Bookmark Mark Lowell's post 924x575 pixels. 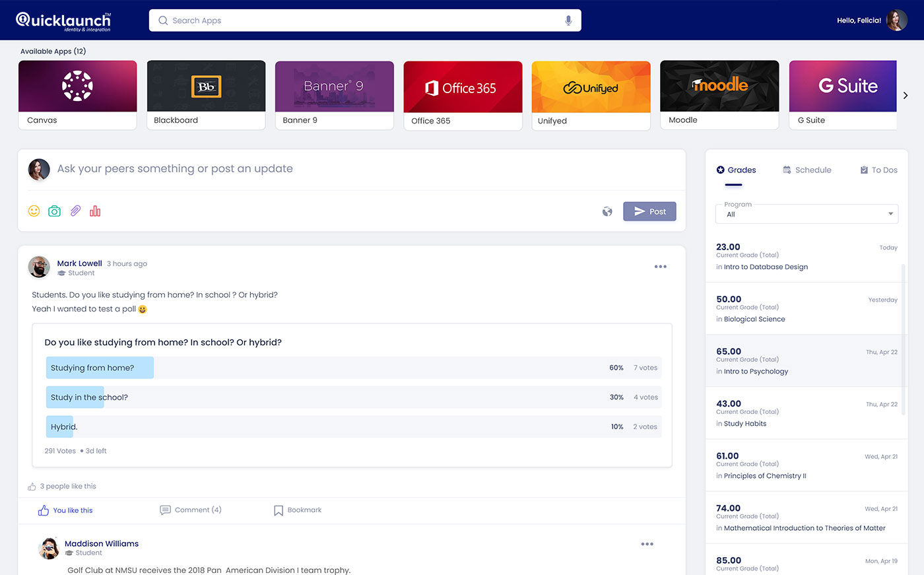click(298, 510)
